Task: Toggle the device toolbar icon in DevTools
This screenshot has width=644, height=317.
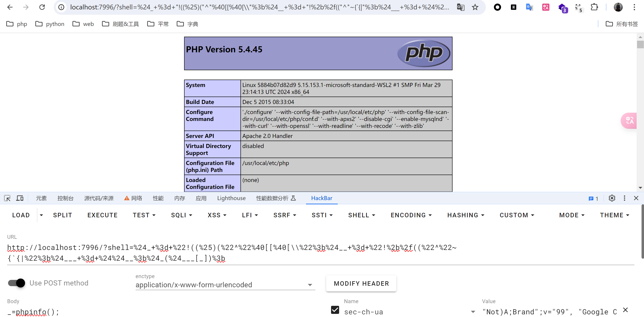Action: [20, 198]
